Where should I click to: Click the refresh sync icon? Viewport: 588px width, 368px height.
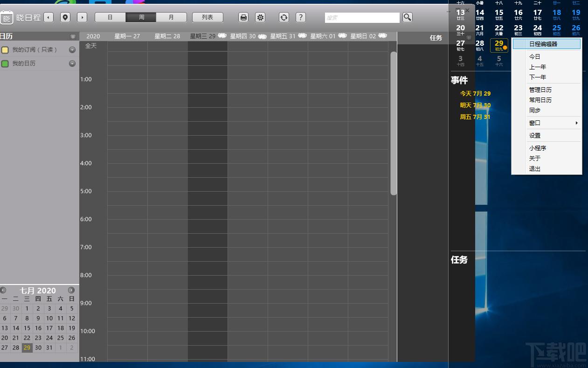point(284,17)
